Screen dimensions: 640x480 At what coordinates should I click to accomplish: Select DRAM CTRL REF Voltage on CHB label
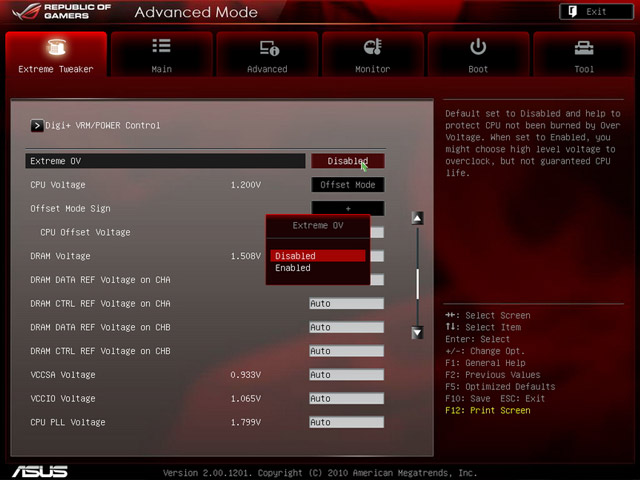100,351
